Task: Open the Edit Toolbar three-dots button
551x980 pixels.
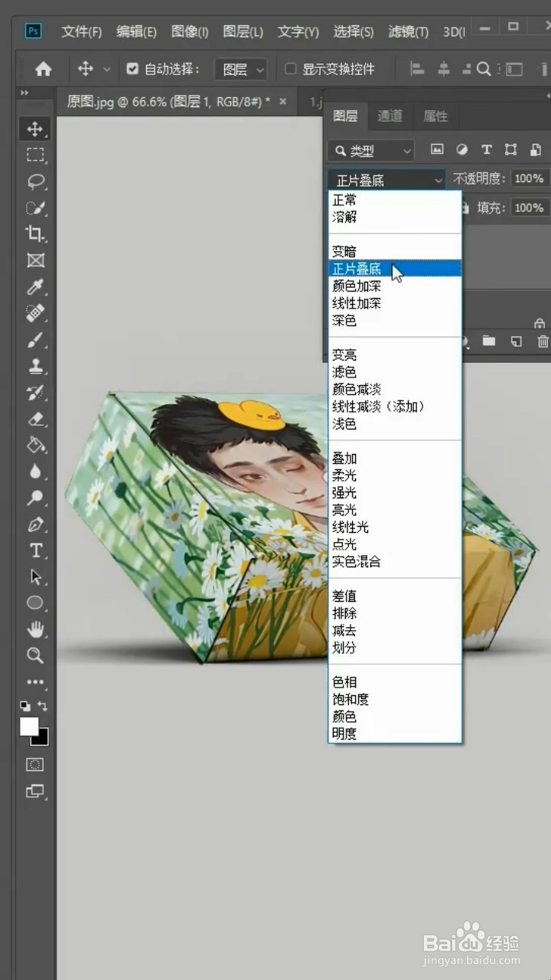Action: 35,681
